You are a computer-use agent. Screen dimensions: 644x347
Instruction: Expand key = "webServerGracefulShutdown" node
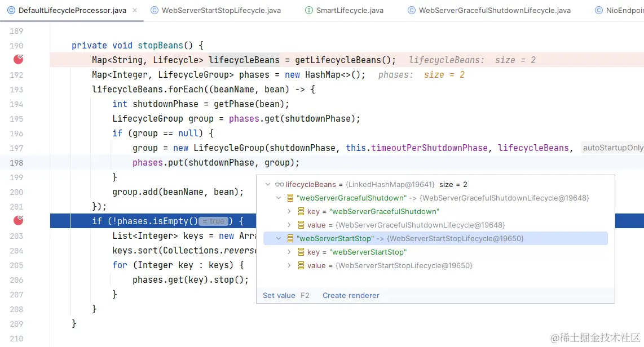point(289,212)
